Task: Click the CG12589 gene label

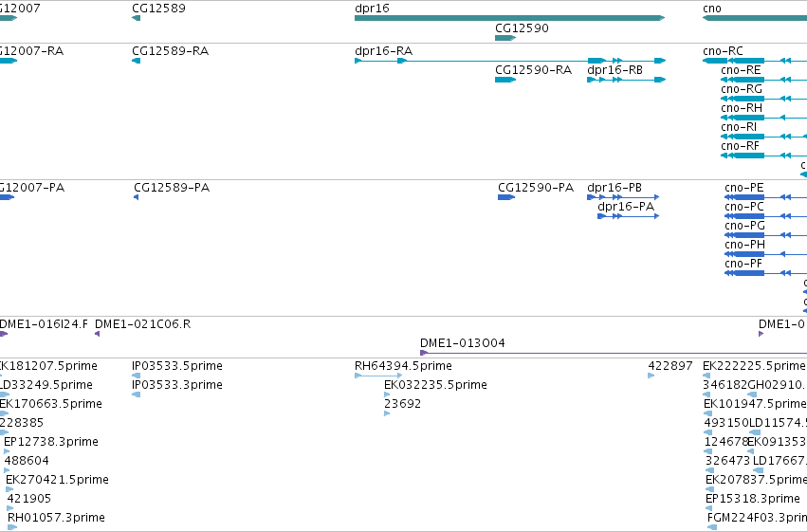Action: click(x=158, y=9)
